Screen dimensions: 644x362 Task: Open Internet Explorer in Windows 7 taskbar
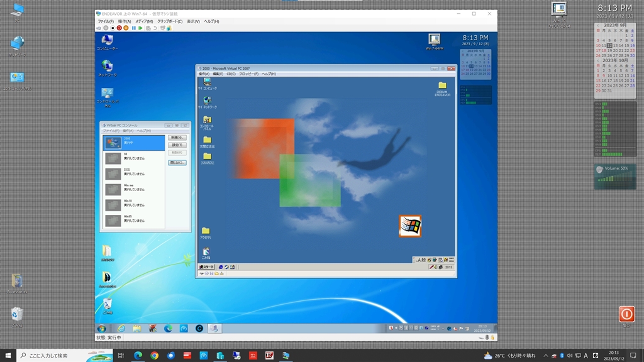point(121,328)
